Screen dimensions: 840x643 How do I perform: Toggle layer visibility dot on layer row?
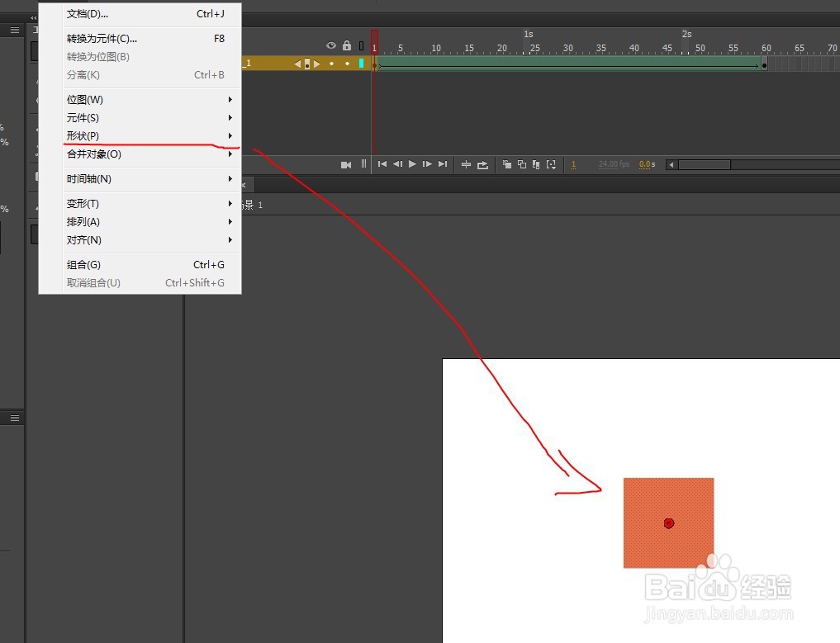pyautogui.click(x=331, y=64)
